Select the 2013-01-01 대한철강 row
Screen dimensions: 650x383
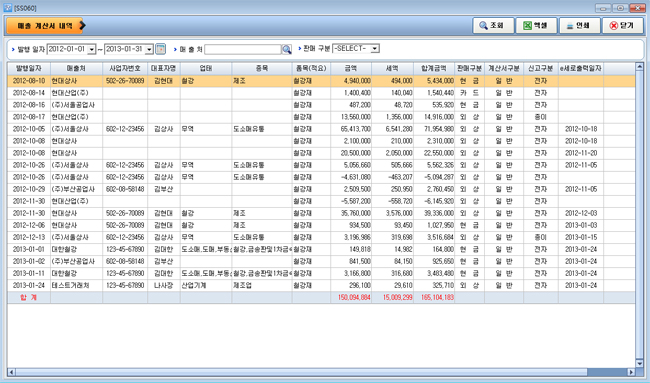(321, 249)
